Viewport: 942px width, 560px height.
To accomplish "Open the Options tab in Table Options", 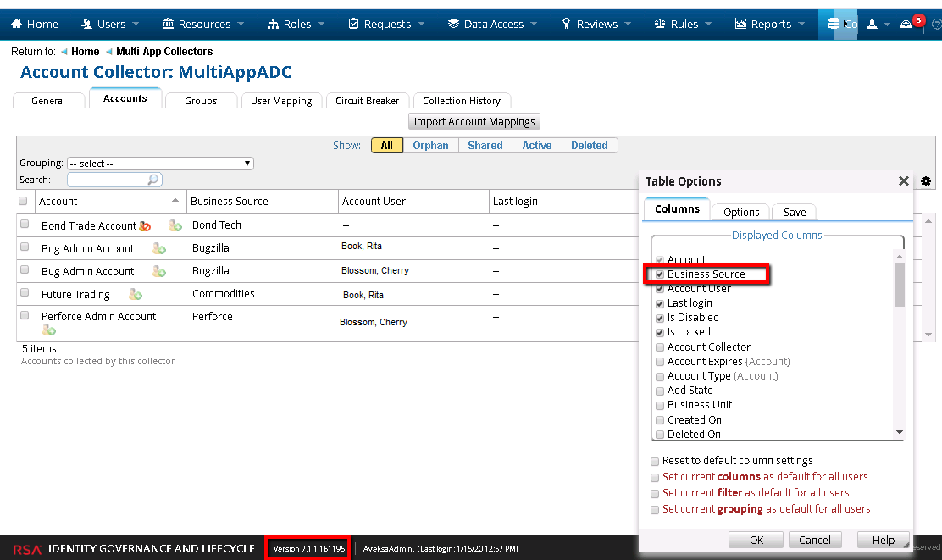I will click(741, 212).
